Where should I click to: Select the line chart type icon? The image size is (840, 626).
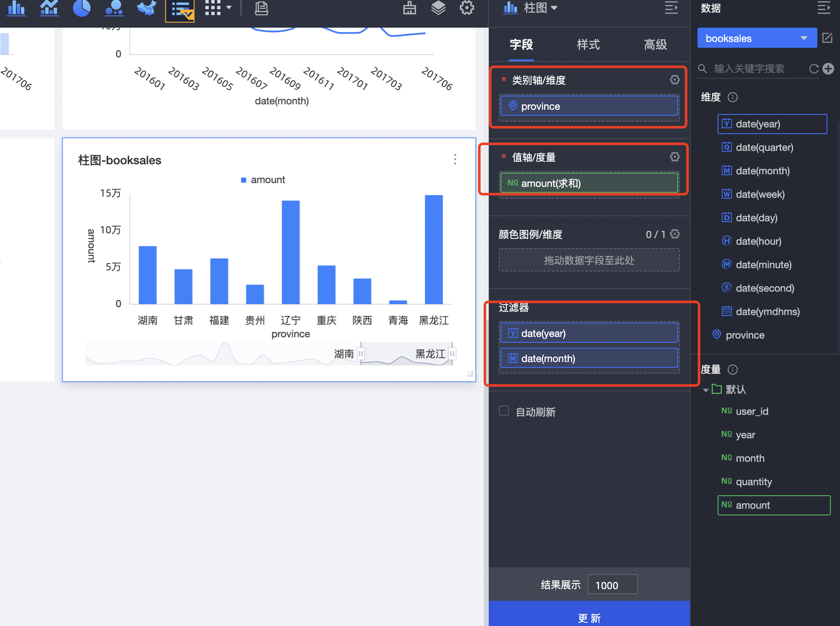[x=49, y=8]
